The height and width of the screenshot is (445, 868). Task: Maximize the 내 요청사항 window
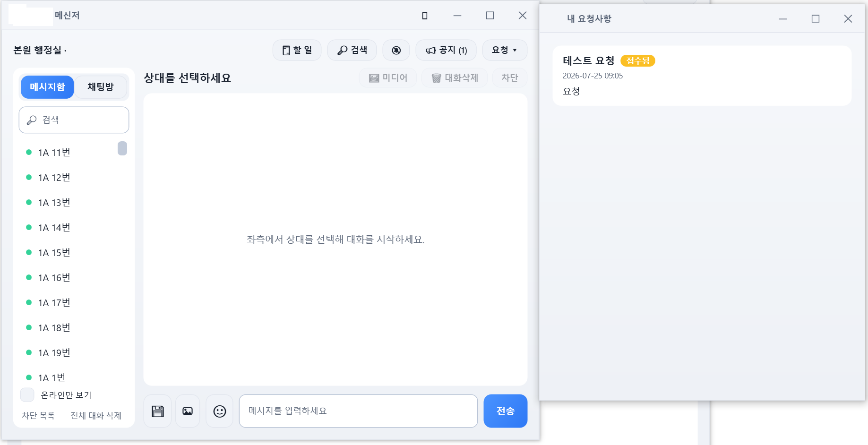point(816,19)
